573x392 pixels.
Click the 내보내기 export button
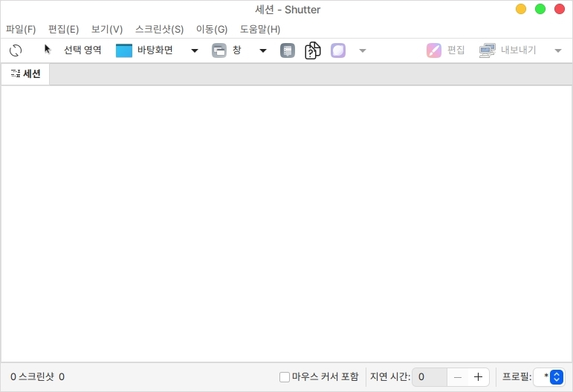click(x=508, y=50)
